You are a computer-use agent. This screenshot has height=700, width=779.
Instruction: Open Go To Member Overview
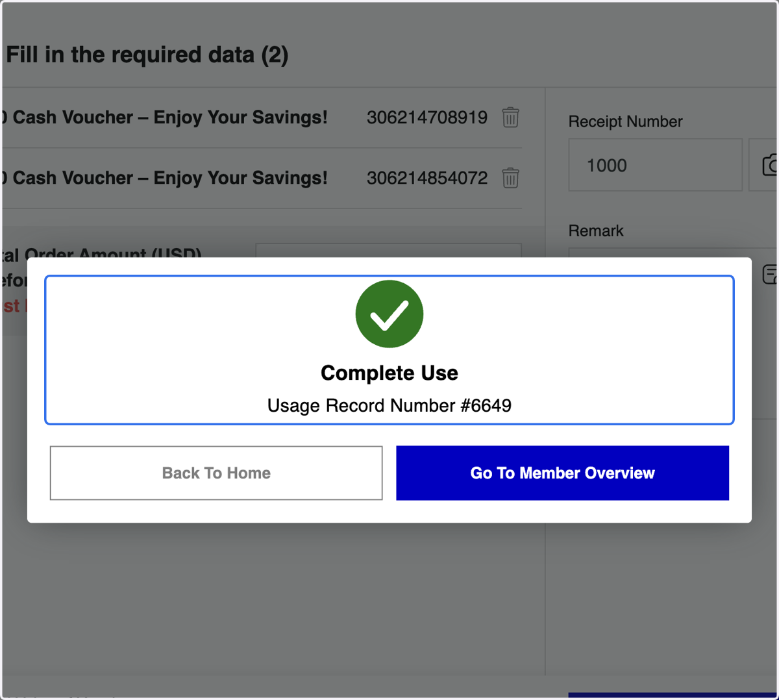(x=562, y=473)
